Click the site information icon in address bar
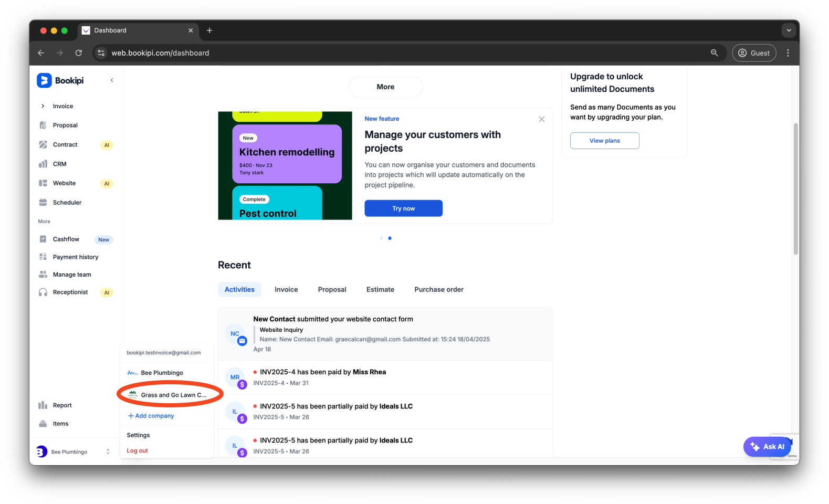 [x=101, y=53]
